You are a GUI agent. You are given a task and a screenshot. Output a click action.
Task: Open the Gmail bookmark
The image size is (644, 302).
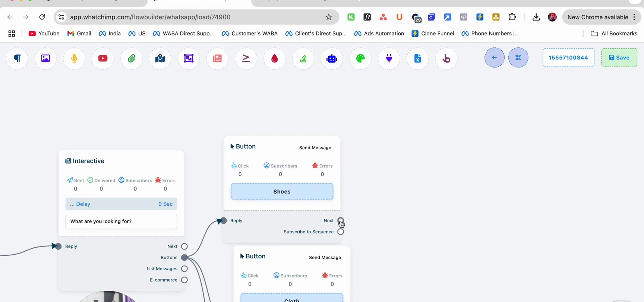click(79, 34)
